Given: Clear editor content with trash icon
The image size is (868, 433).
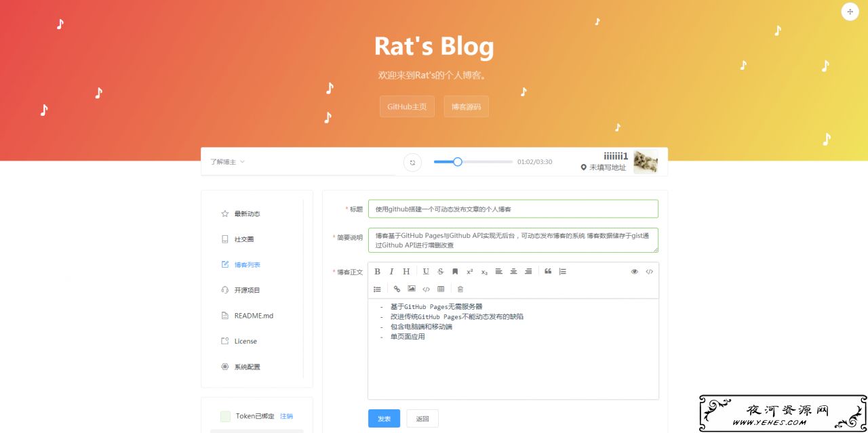Looking at the screenshot, I should tap(460, 289).
